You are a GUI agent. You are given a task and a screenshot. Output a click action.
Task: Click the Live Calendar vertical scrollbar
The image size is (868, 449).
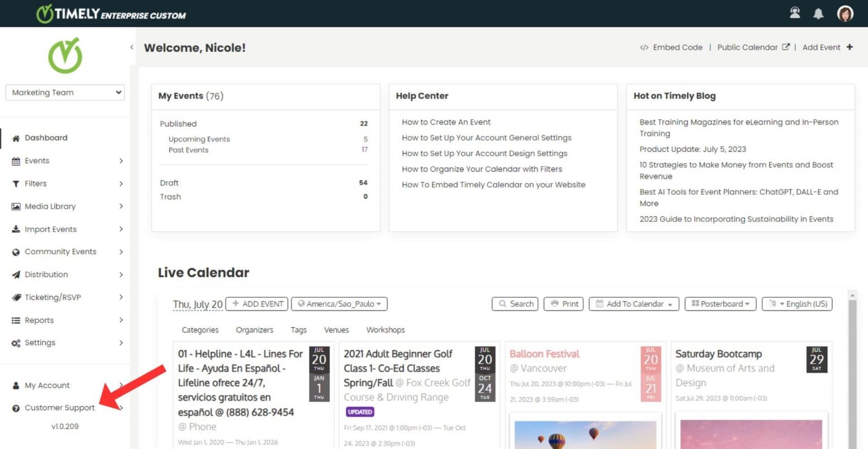tap(853, 367)
